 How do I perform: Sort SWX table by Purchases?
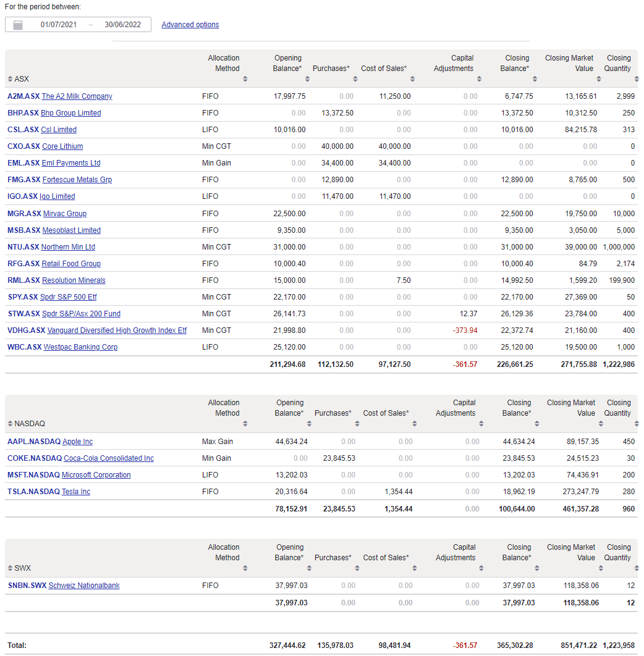pos(357,568)
